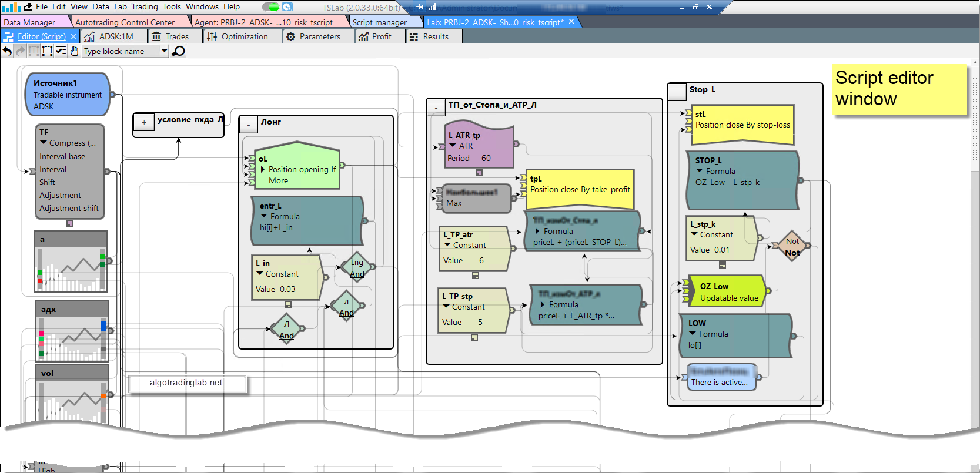Click the stL Position close By stop-loss block
Screen dimensions: 980x473
(743, 125)
